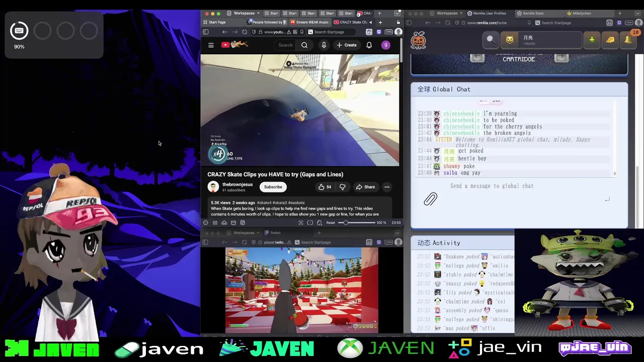The image size is (644, 362).
Task: Click the YouTube search magnifier button
Action: [x=304, y=45]
